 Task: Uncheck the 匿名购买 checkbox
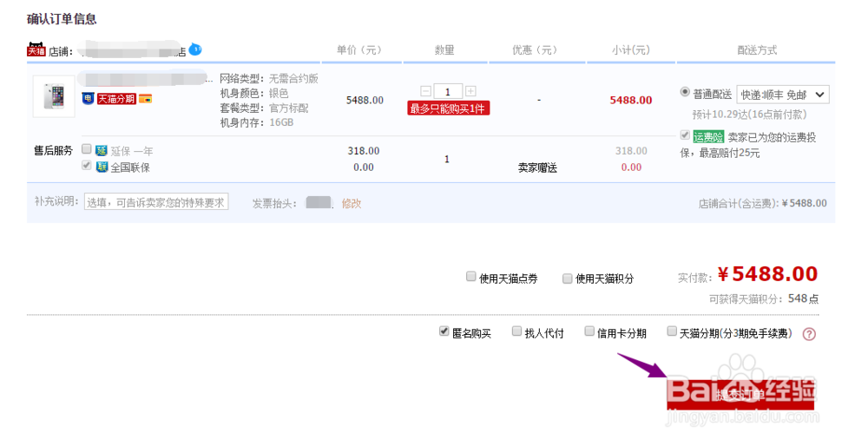click(444, 331)
